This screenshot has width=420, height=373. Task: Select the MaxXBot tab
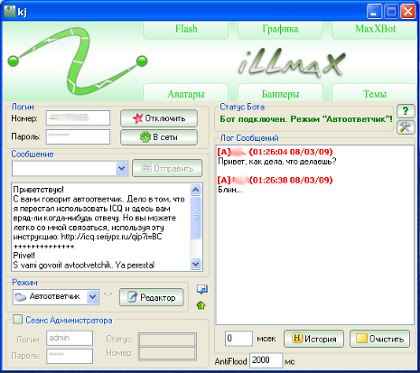tap(375, 29)
